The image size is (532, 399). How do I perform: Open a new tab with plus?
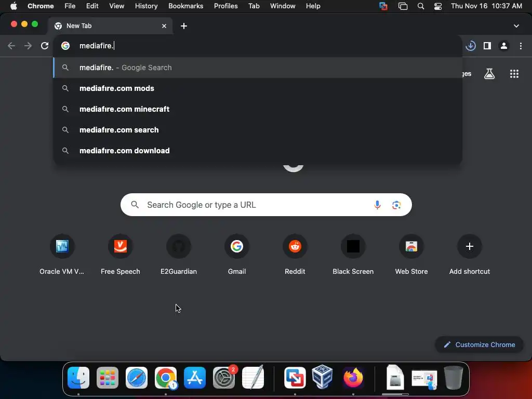pyautogui.click(x=184, y=26)
